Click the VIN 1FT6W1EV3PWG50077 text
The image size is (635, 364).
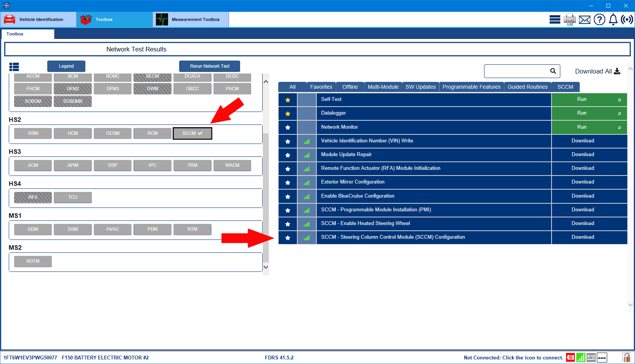30,358
